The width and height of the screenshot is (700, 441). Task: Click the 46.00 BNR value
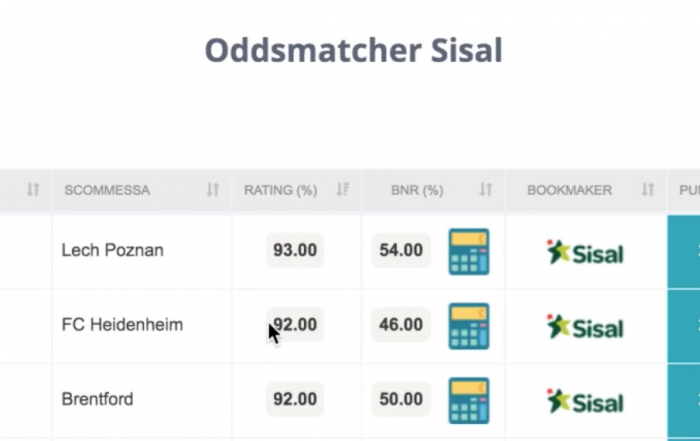pyautogui.click(x=401, y=325)
